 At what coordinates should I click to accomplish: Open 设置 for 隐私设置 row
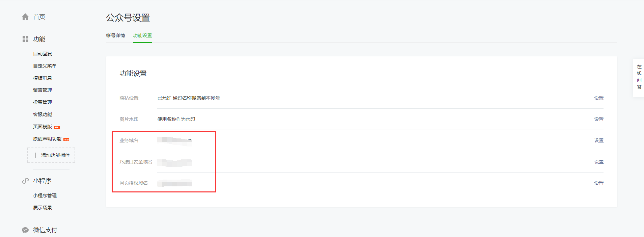(599, 98)
